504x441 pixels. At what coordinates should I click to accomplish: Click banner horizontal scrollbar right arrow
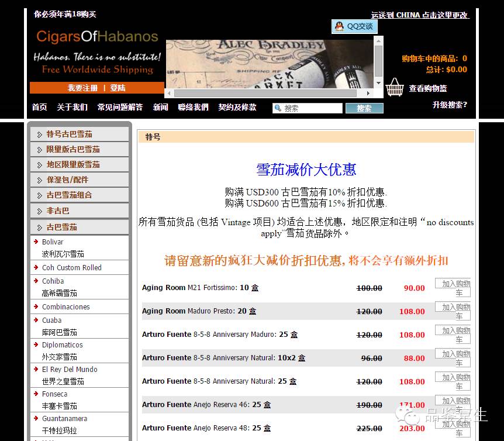click(x=368, y=93)
